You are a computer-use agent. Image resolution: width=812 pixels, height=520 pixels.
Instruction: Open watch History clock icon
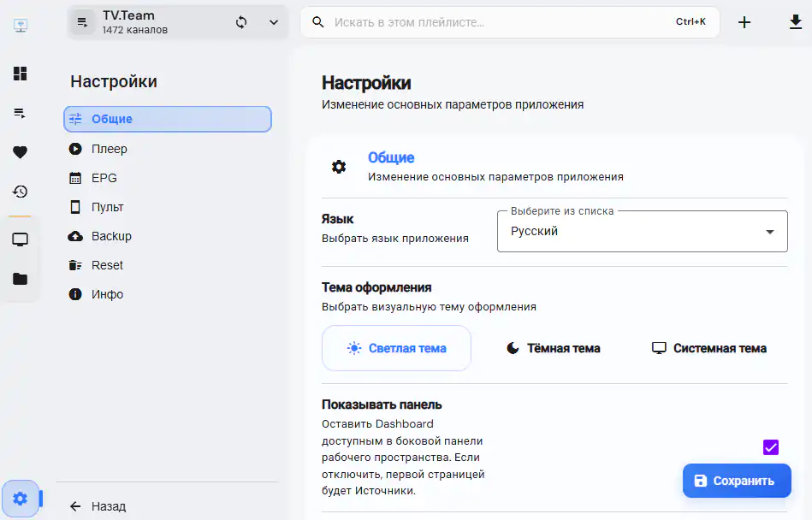click(x=21, y=192)
